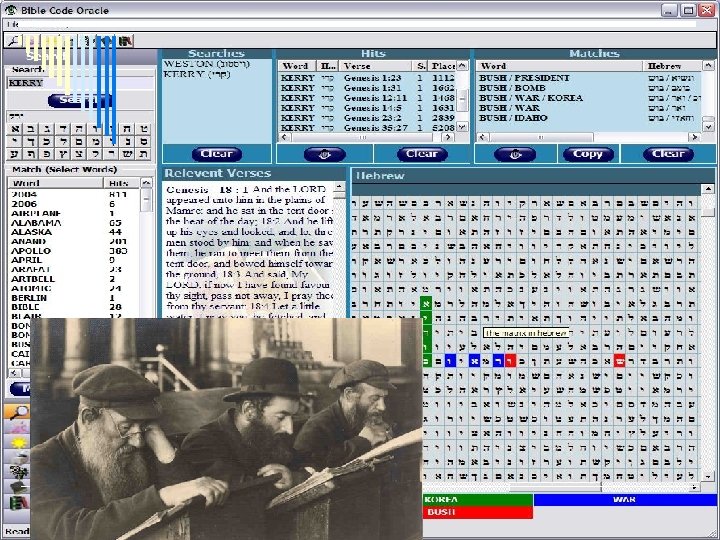Select the Genesis 1:23 hit row
Image resolution: width=720 pixels, height=540 pixels.
(x=368, y=78)
